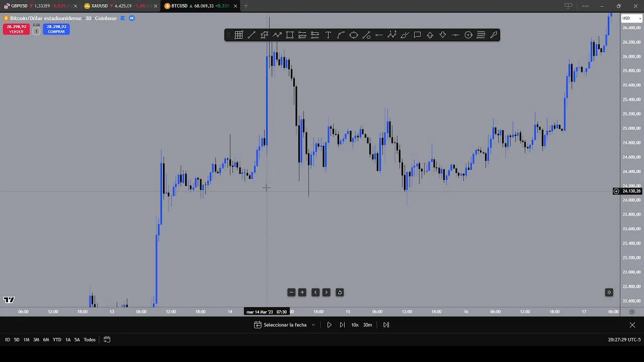Move chart left with arrow button
The height and width of the screenshot is (362, 644).
point(315,292)
